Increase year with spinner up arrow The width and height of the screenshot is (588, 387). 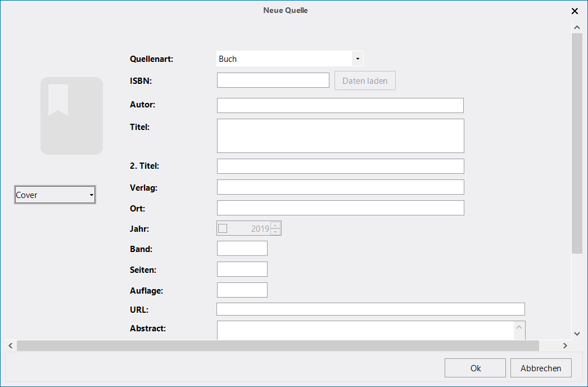[275, 225]
